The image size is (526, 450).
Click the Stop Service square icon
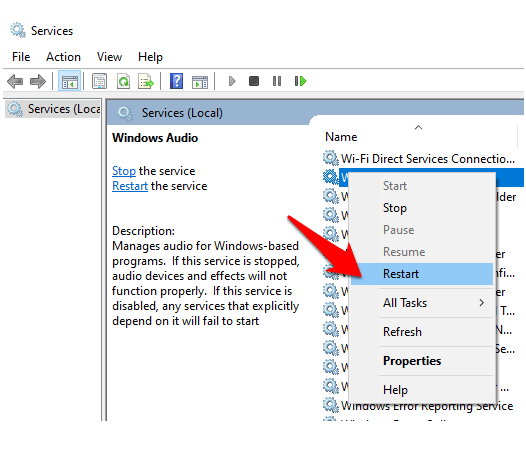coord(254,81)
